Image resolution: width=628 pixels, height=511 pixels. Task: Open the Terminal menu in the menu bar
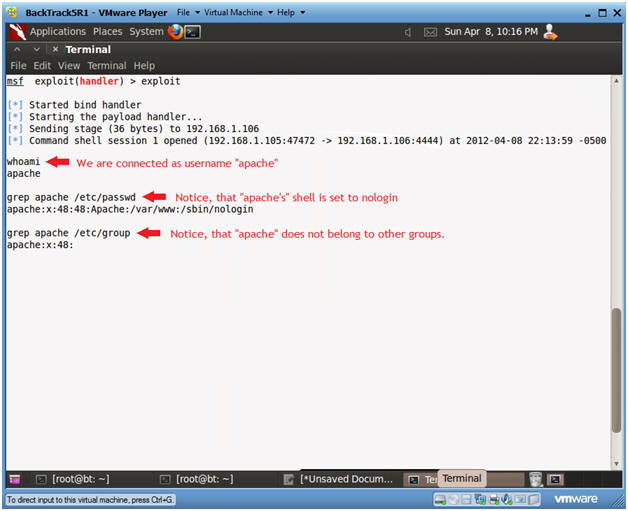coord(107,66)
